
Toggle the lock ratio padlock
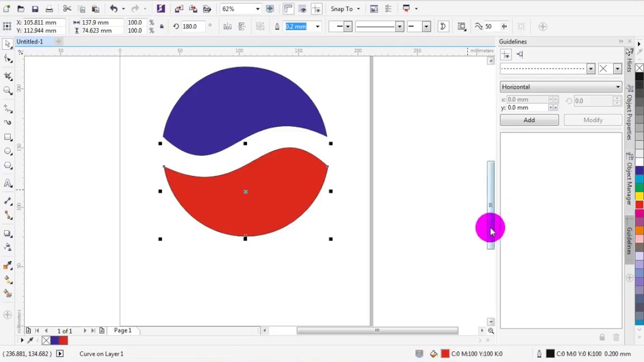pyautogui.click(x=162, y=27)
